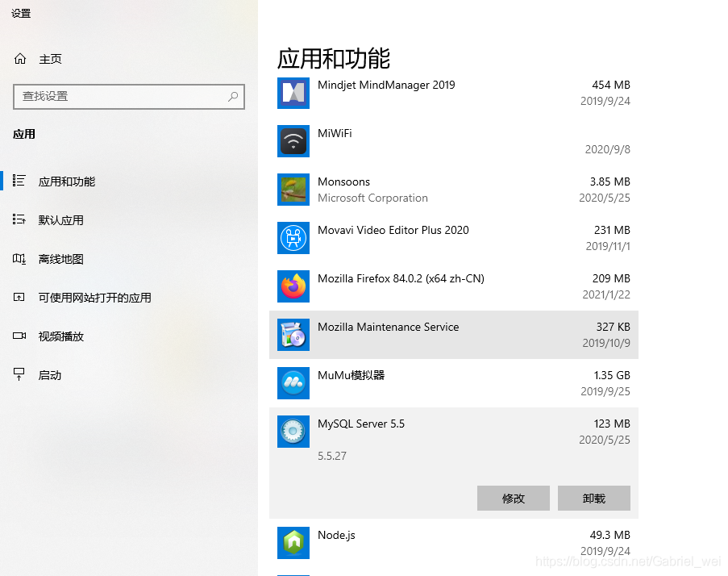Click the Monsoons theme icon

coord(293,190)
